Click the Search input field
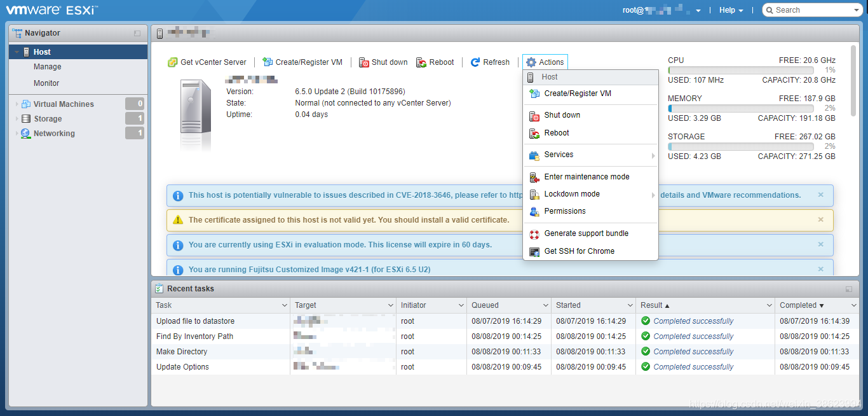 (813, 10)
